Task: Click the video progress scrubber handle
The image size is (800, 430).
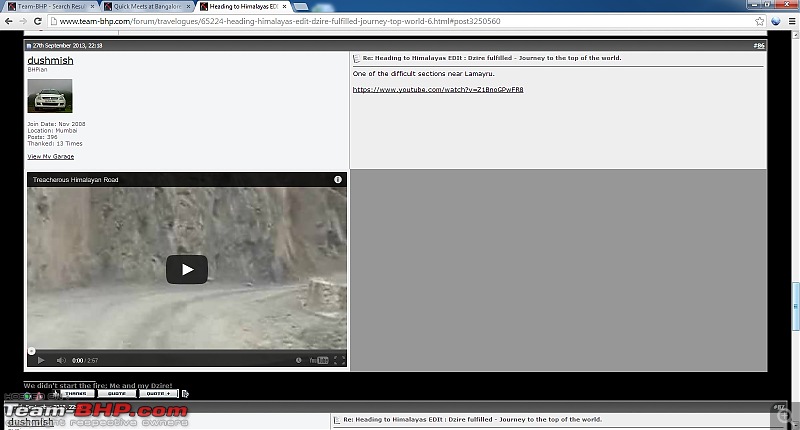Action: (32, 351)
